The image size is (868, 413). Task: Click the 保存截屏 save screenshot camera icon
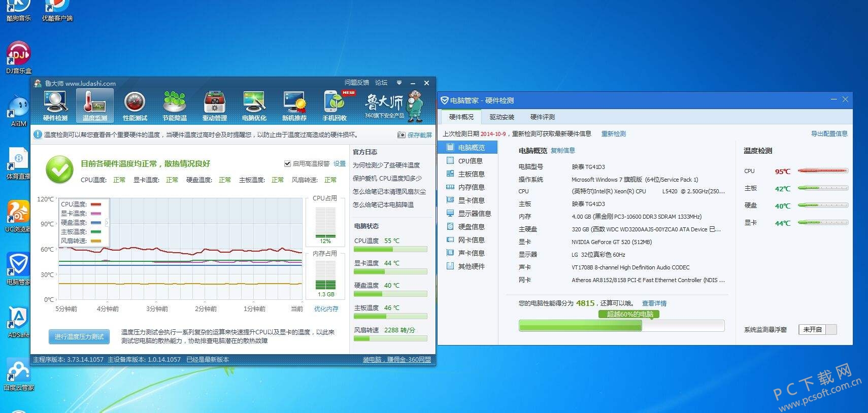[x=401, y=135]
